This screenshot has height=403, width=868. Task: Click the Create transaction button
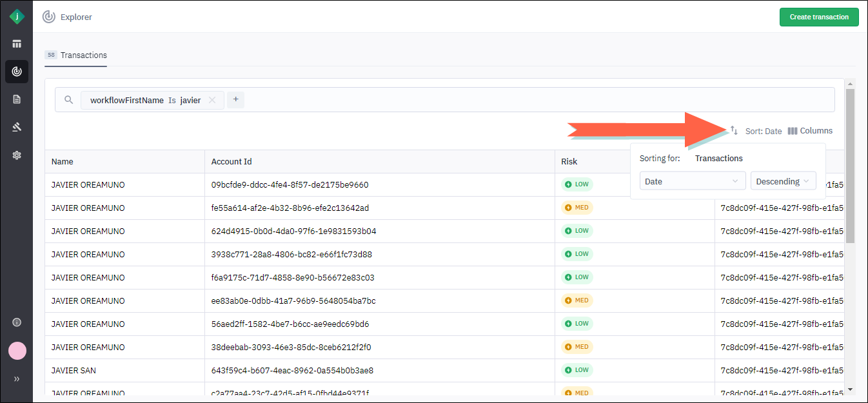[818, 17]
